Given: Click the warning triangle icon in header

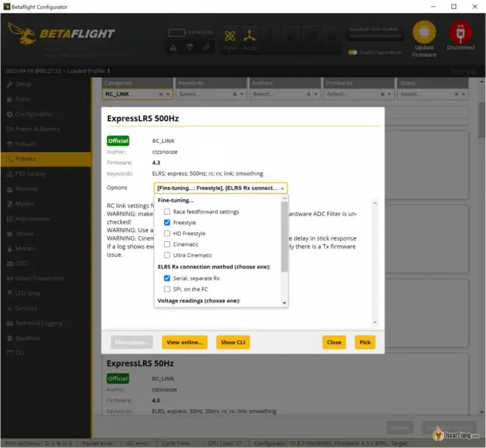Looking at the screenshot, I should [x=173, y=47].
